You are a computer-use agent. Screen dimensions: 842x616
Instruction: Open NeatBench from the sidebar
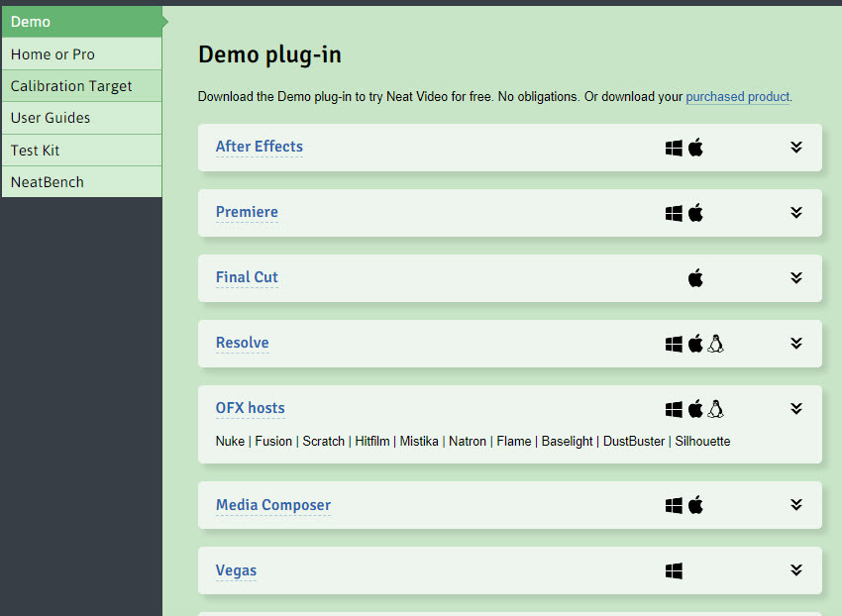tap(81, 181)
